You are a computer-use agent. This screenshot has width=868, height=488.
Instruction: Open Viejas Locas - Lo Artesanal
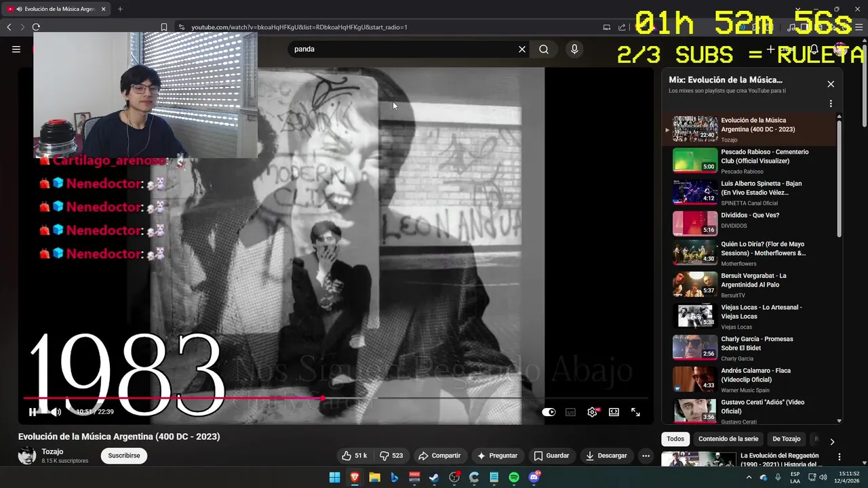pyautogui.click(x=750, y=316)
